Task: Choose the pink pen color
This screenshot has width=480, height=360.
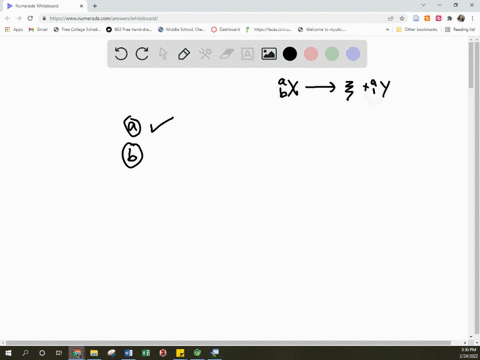Action: [311, 54]
